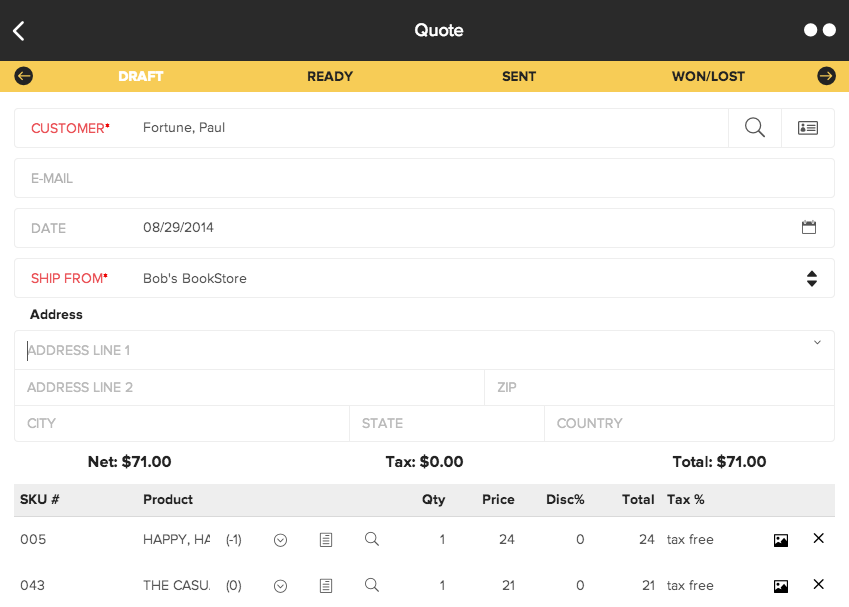Open notes icon for SKU 005 row
Image resolution: width=849 pixels, height=607 pixels.
pos(325,540)
